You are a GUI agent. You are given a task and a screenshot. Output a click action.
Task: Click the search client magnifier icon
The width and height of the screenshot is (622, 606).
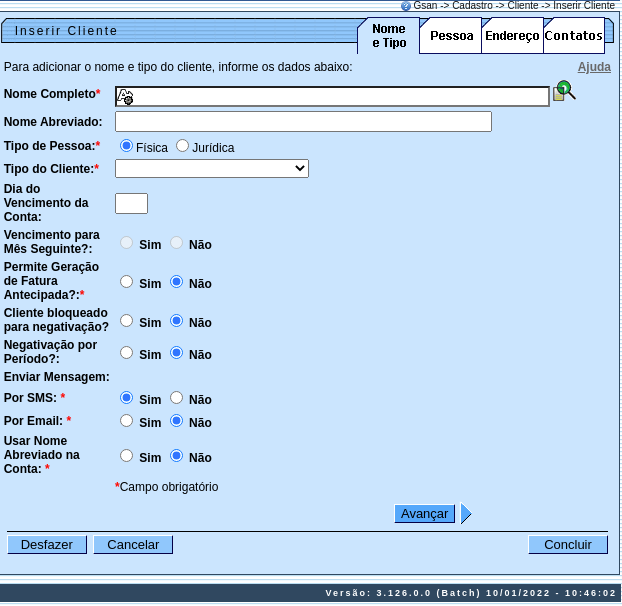(x=565, y=91)
